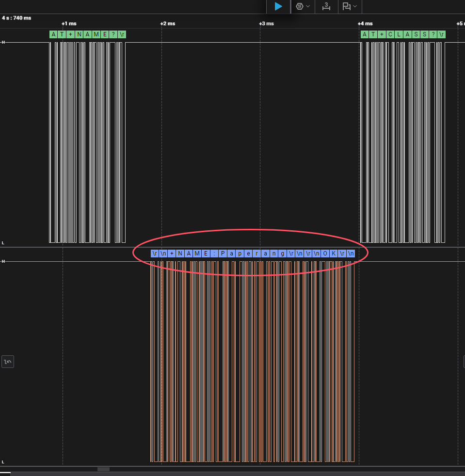This screenshot has height=476, width=465.
Task: Select the green '?' bubble in AT+NAME?
Action: tap(113, 34)
